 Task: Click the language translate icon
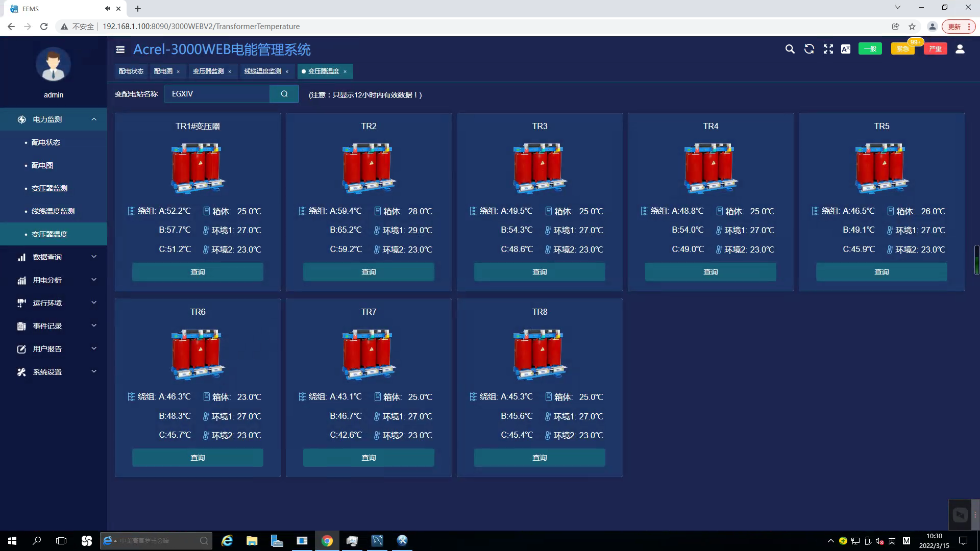click(846, 49)
